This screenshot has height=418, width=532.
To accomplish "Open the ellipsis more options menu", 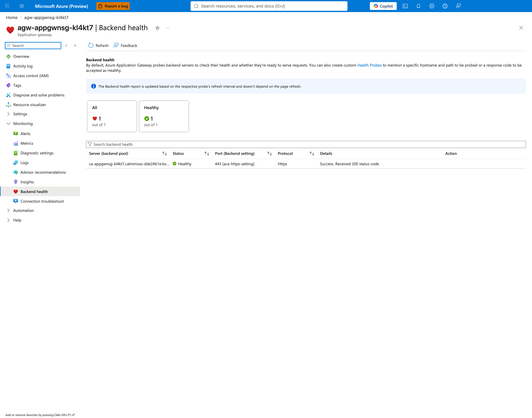I will pyautogui.click(x=167, y=28).
